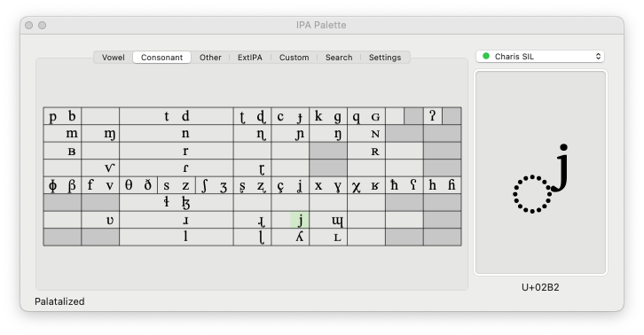644x335 pixels.
Task: Insert the palatal nasal ɲ
Action: (x=300, y=134)
